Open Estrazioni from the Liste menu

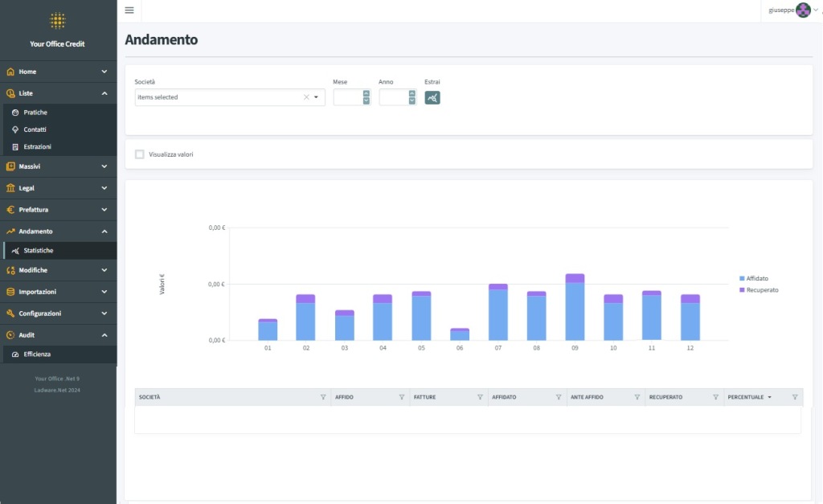37,147
